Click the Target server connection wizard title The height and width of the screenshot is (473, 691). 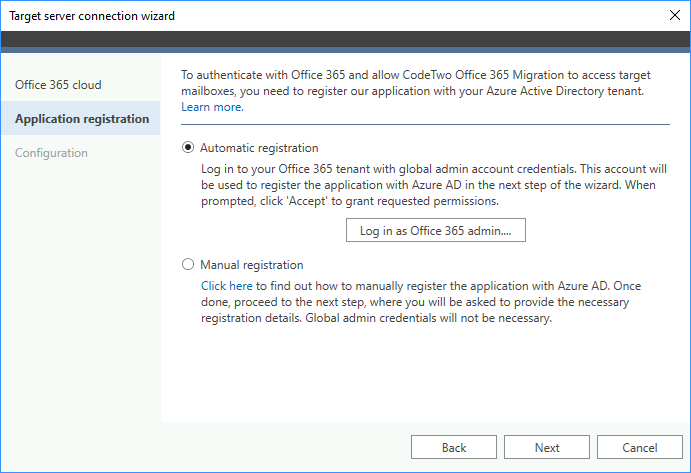[x=92, y=16]
